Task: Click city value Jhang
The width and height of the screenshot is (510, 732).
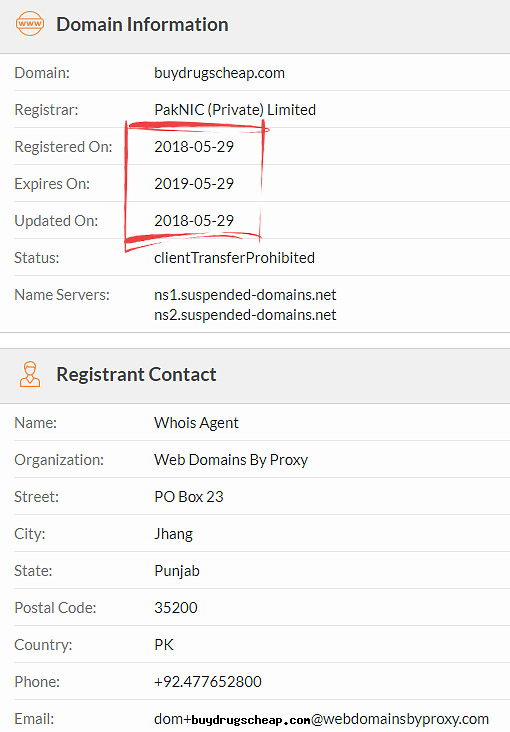Action: coord(173,534)
